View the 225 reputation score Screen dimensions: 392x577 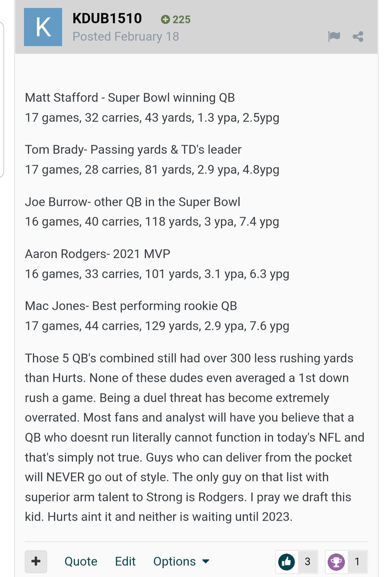tap(182, 20)
